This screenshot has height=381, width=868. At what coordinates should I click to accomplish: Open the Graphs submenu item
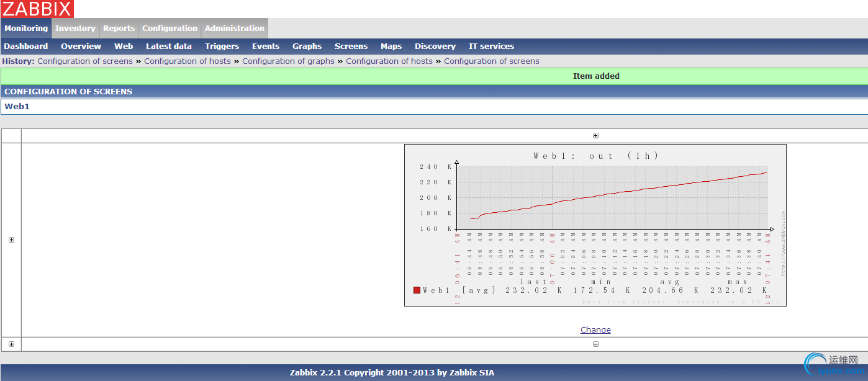[x=307, y=47]
